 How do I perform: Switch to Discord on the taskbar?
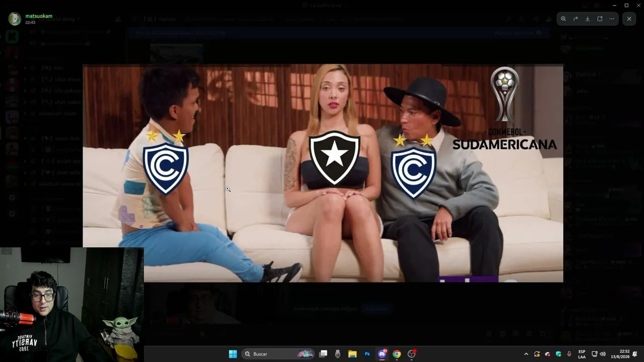[x=382, y=354]
